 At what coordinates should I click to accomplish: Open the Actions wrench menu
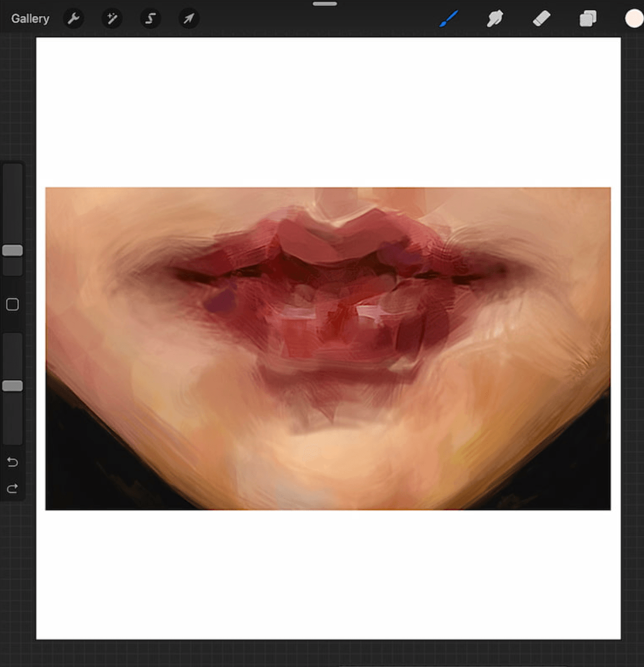click(73, 19)
